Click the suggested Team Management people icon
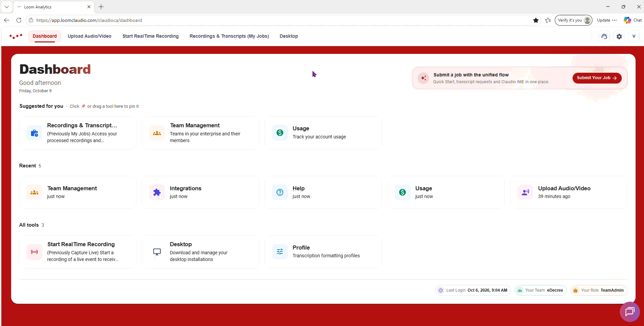644x326 pixels. tap(157, 133)
